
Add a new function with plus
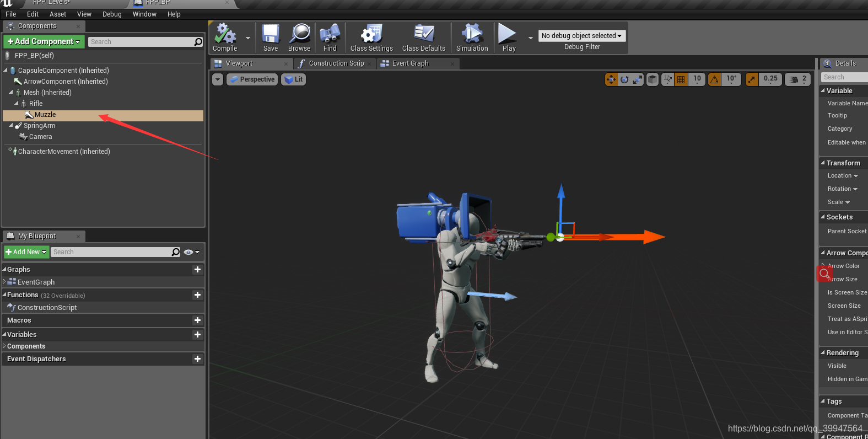click(197, 295)
